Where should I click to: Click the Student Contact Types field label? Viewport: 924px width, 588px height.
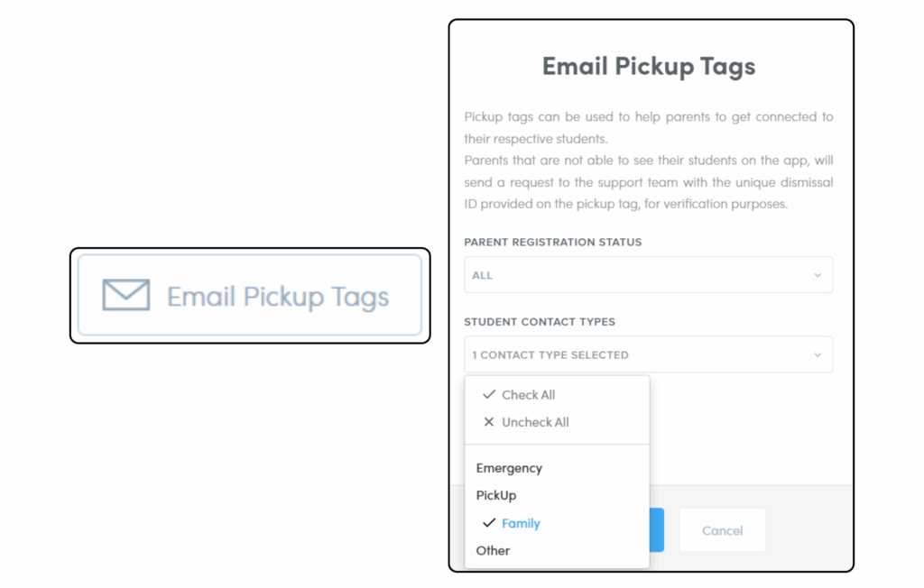point(540,322)
